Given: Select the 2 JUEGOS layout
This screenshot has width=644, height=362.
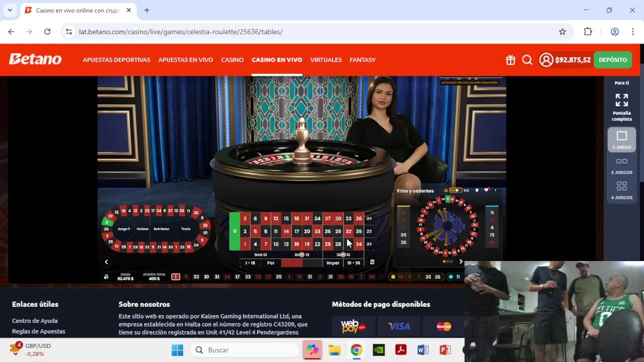Looking at the screenshot, I should point(622,166).
